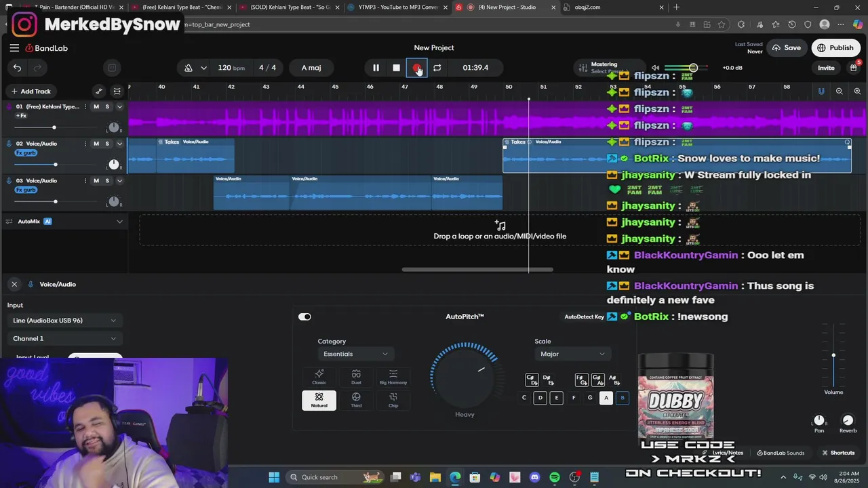Open the BandLab hamburger menu
The height and width of the screenshot is (488, 868).
click(x=14, y=48)
